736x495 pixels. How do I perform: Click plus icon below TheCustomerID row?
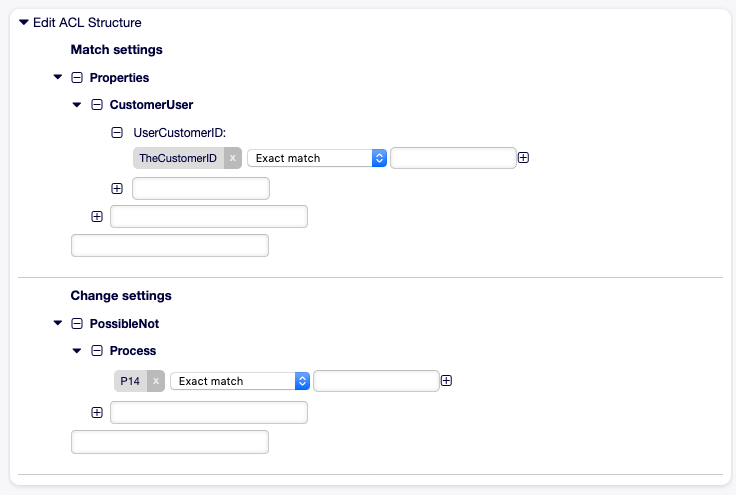[117, 189]
